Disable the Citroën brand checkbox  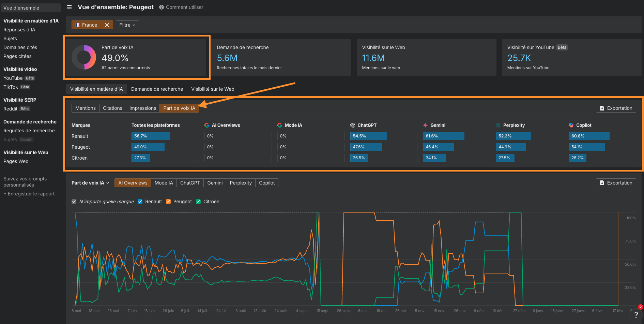pyautogui.click(x=198, y=202)
